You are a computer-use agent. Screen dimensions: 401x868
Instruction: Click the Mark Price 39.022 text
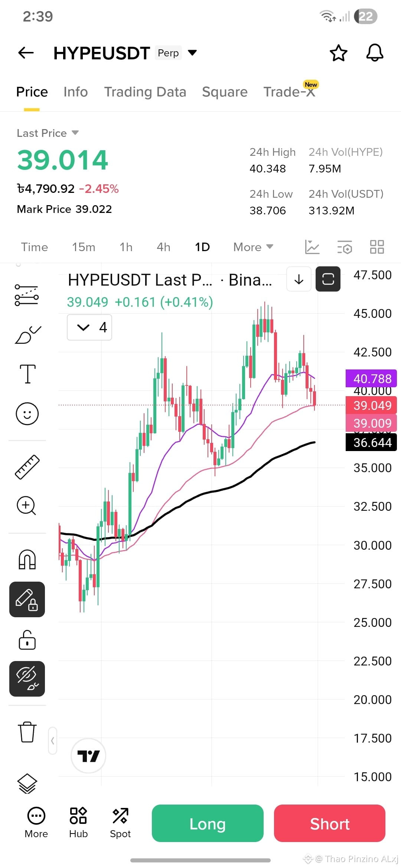64,209
